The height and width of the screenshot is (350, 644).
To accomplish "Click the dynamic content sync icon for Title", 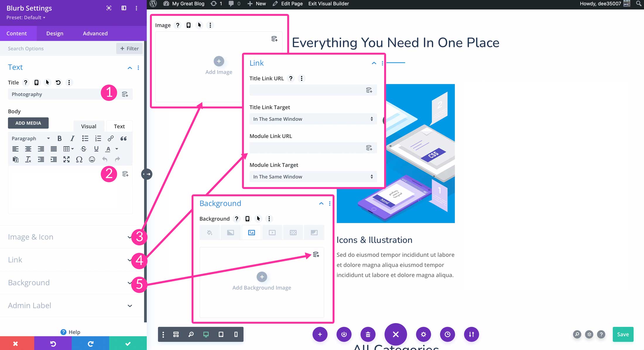I will [x=125, y=94].
